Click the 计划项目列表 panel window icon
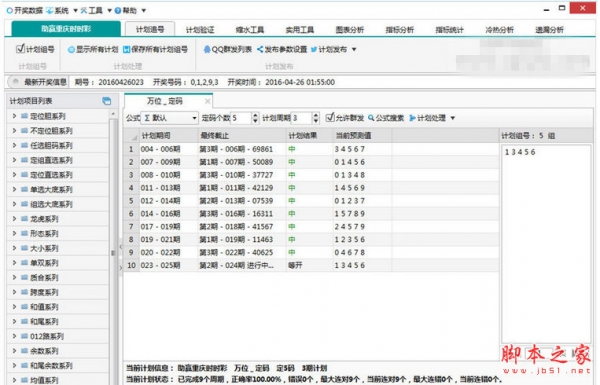600x385 pixels. click(x=107, y=101)
